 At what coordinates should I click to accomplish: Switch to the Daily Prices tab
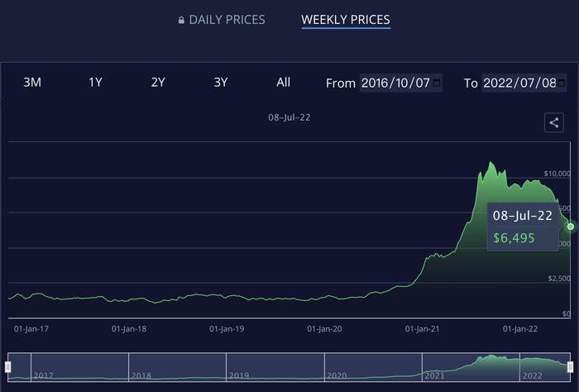click(x=222, y=20)
